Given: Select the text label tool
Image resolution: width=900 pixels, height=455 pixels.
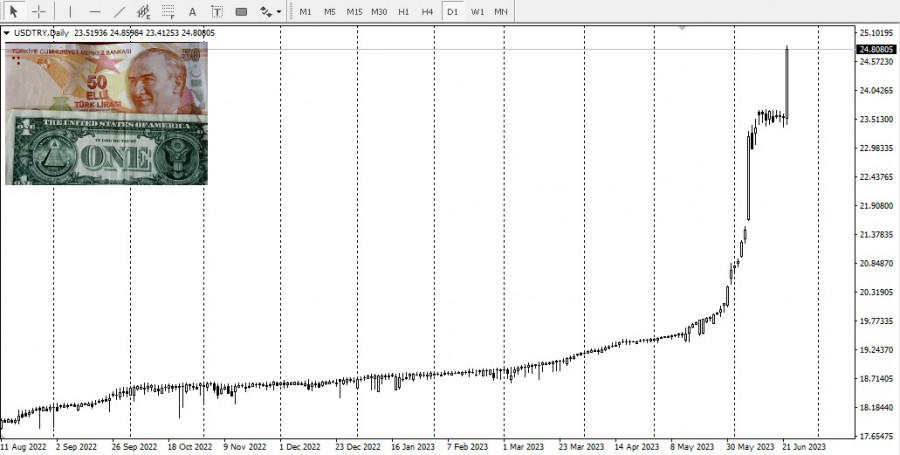Looking at the screenshot, I should [216, 11].
